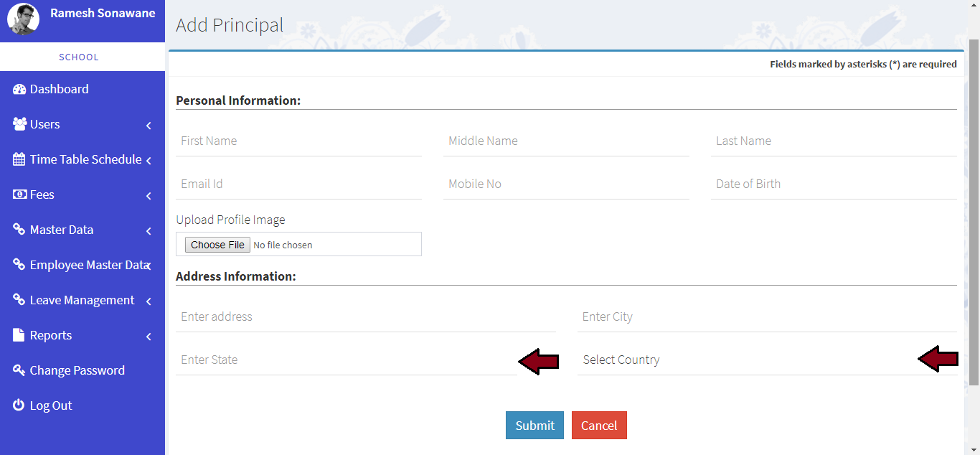Submit the Add Principal form

click(x=534, y=425)
